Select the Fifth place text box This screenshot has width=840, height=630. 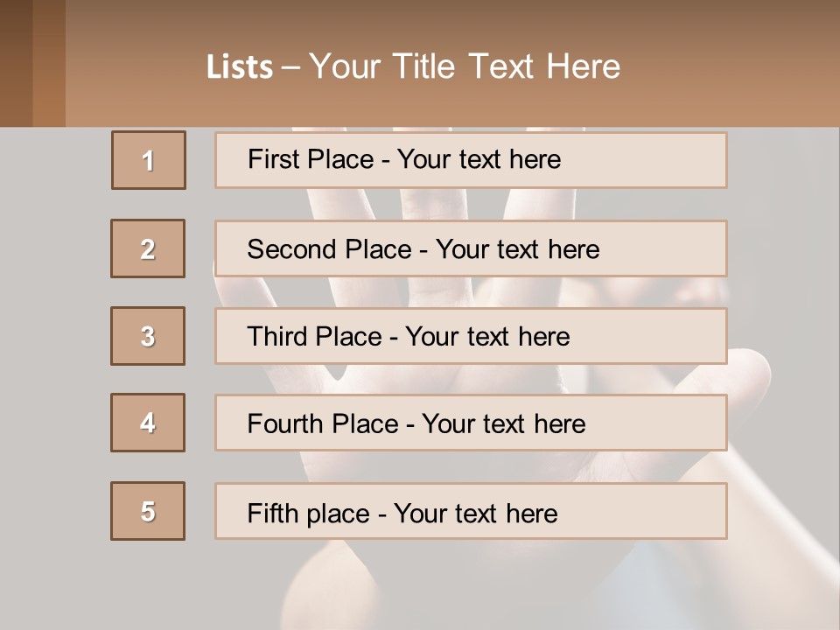click(471, 511)
